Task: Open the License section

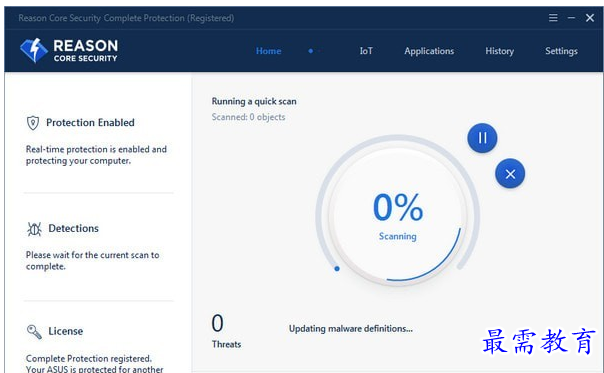Action: [65, 331]
